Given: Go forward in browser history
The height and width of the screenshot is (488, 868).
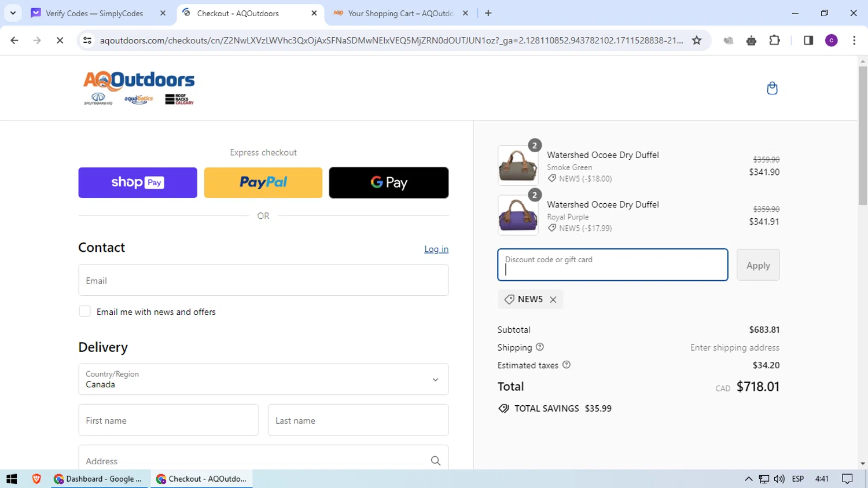Looking at the screenshot, I should click(x=37, y=40).
